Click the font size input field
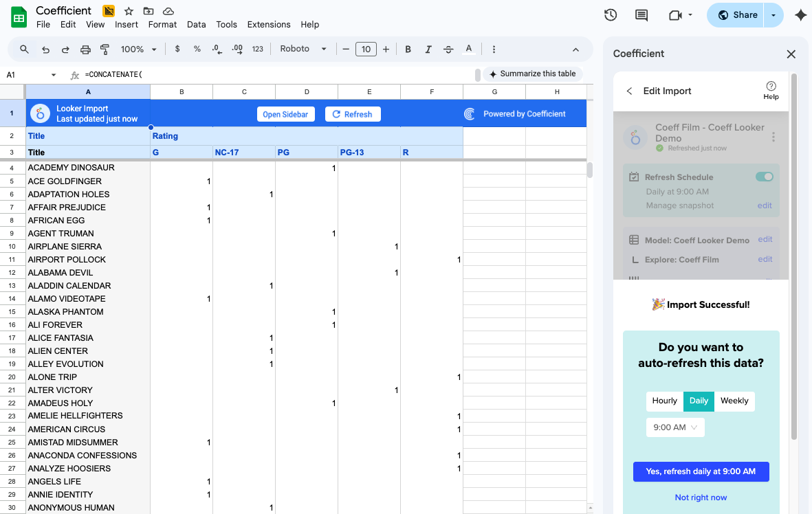The image size is (812, 514). (x=366, y=49)
